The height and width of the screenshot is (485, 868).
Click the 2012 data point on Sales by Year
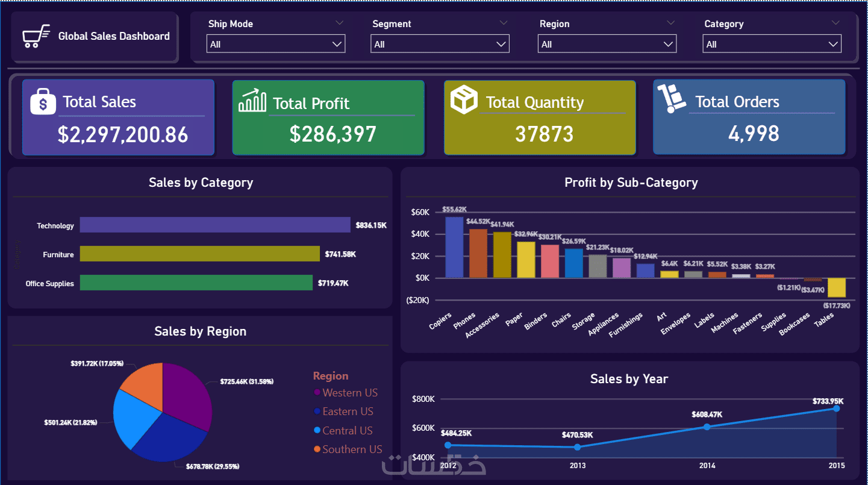448,445
